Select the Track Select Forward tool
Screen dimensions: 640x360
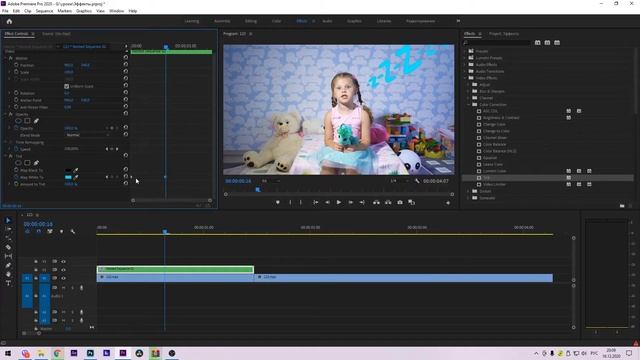click(x=8, y=229)
